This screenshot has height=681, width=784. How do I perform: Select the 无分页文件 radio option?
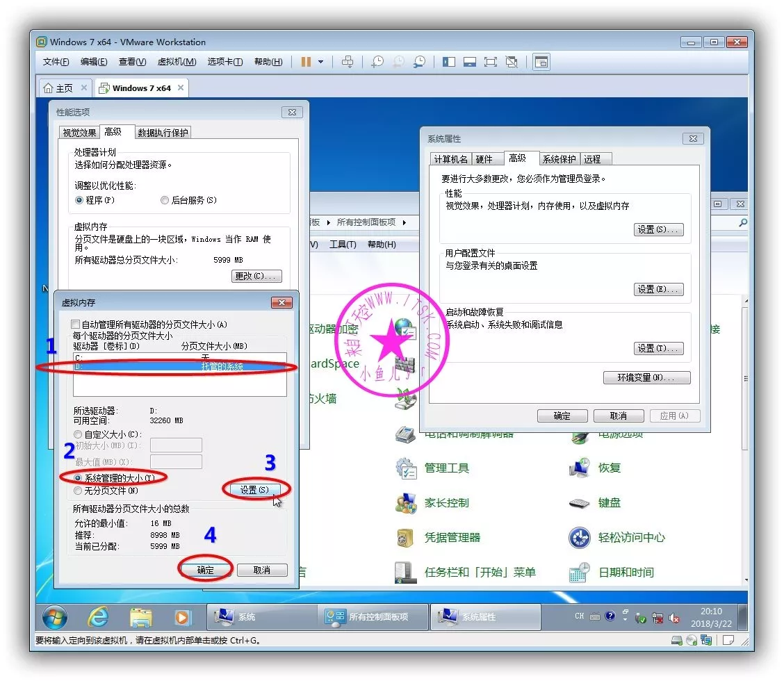(78, 491)
